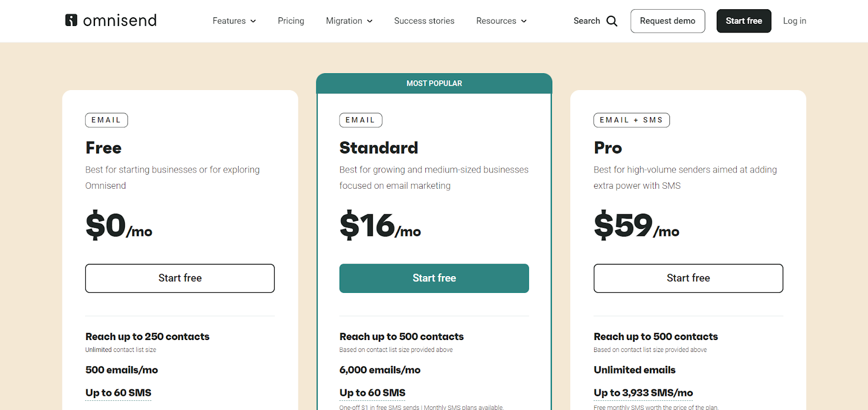
Task: Click the omnisend wordmark text
Action: click(x=120, y=21)
